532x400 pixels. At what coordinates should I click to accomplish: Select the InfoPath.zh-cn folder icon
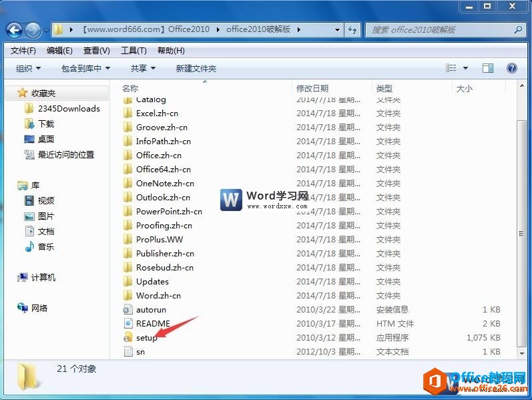pos(127,142)
